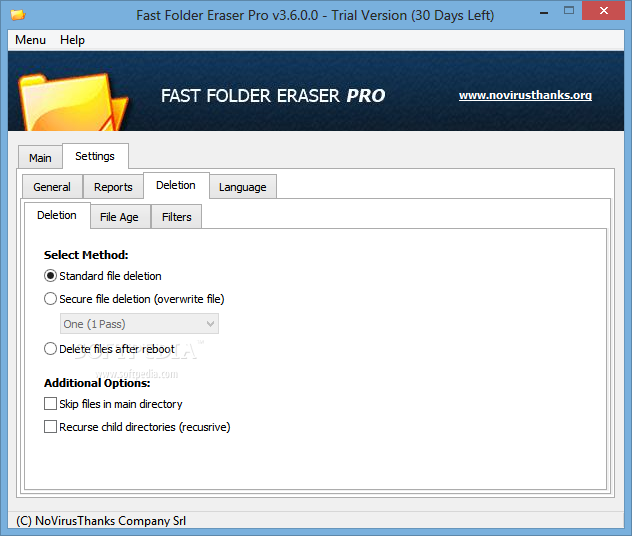This screenshot has width=632, height=536.
Task: Click the folder app icon in title bar
Action: click(x=18, y=15)
